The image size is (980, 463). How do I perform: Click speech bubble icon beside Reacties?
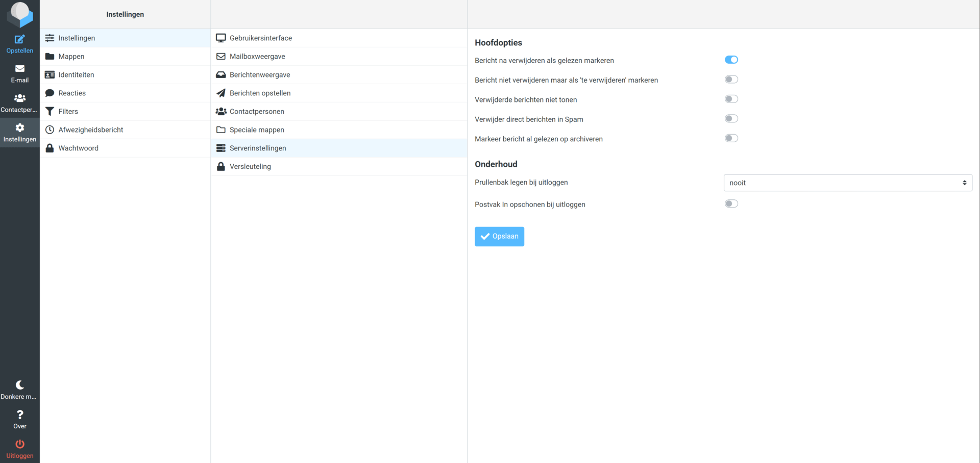50,93
